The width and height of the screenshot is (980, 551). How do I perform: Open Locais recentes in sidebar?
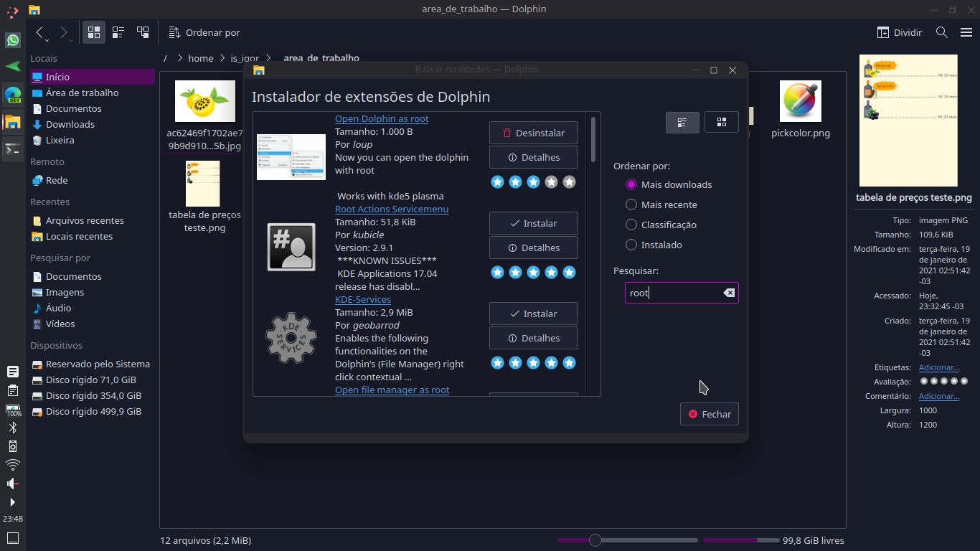[x=92, y=236]
